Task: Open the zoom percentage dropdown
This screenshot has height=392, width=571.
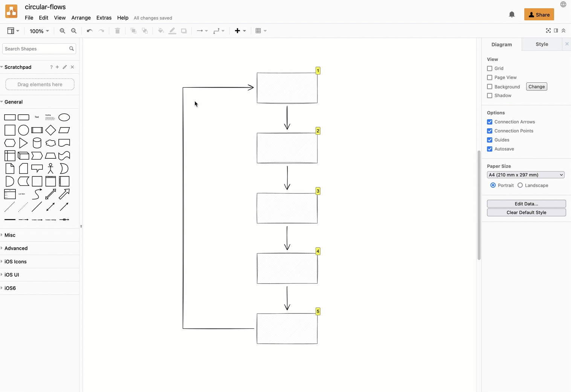Action: 39,31
